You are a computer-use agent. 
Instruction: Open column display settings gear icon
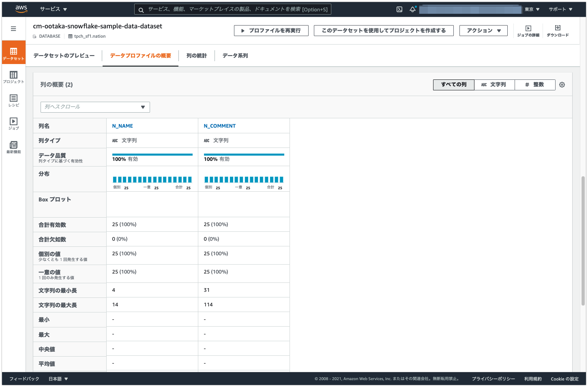click(x=562, y=85)
